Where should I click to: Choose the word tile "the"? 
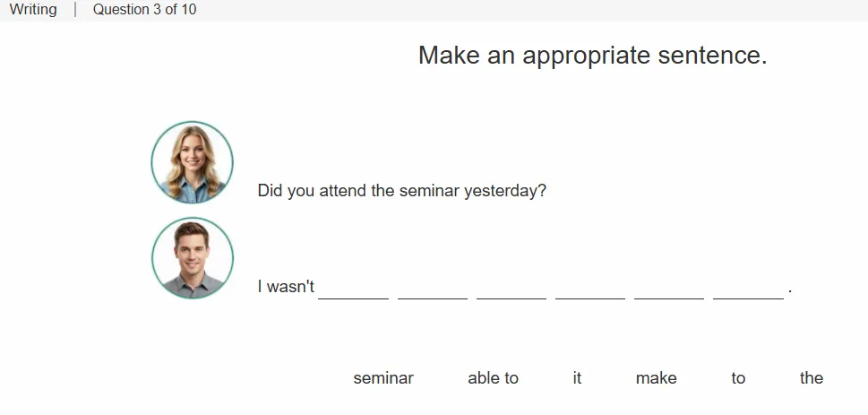[811, 378]
